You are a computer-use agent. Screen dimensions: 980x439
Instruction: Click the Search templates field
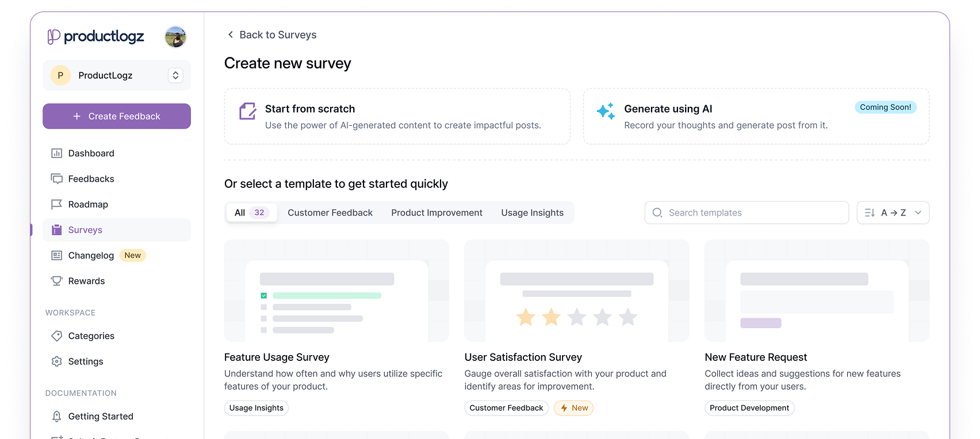747,213
